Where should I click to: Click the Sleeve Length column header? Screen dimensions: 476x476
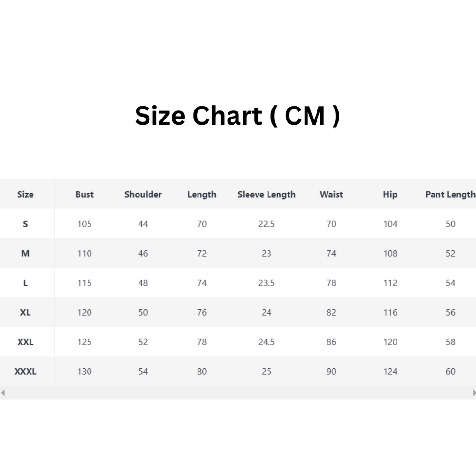[266, 194]
